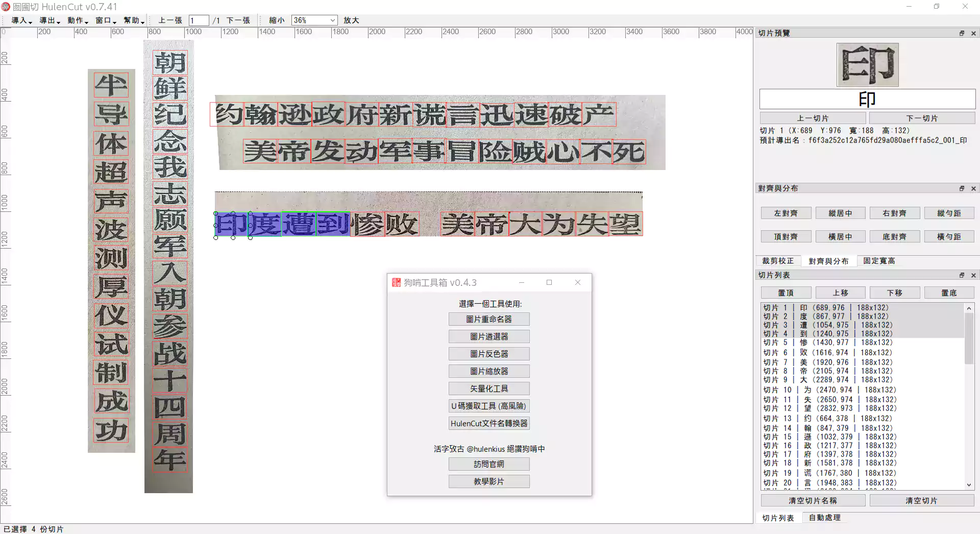Click slice list scrollbar up arrow
The image size is (980, 534).
click(x=969, y=308)
